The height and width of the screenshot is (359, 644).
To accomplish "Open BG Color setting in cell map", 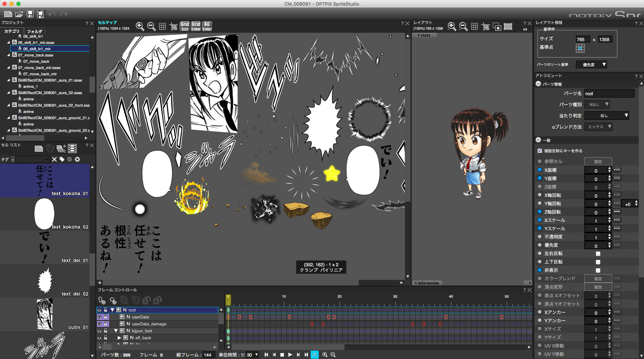I will tap(207, 26).
